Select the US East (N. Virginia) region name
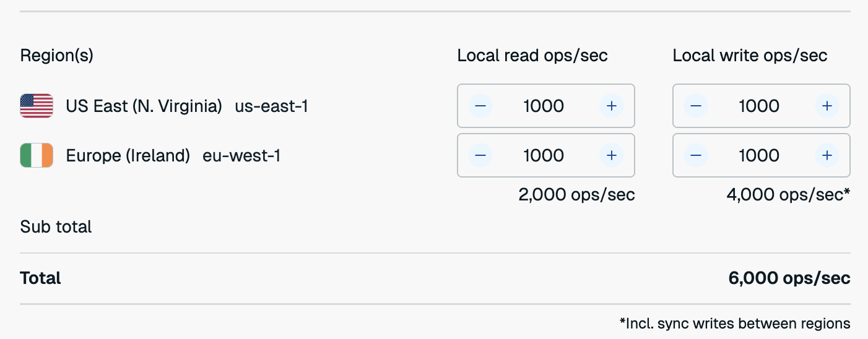Image resolution: width=868 pixels, height=339 pixels. click(x=144, y=106)
